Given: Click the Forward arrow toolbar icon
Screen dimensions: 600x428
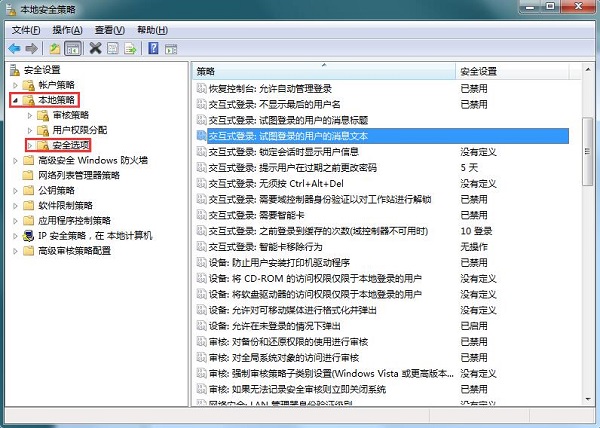Looking at the screenshot, I should coord(33,47).
